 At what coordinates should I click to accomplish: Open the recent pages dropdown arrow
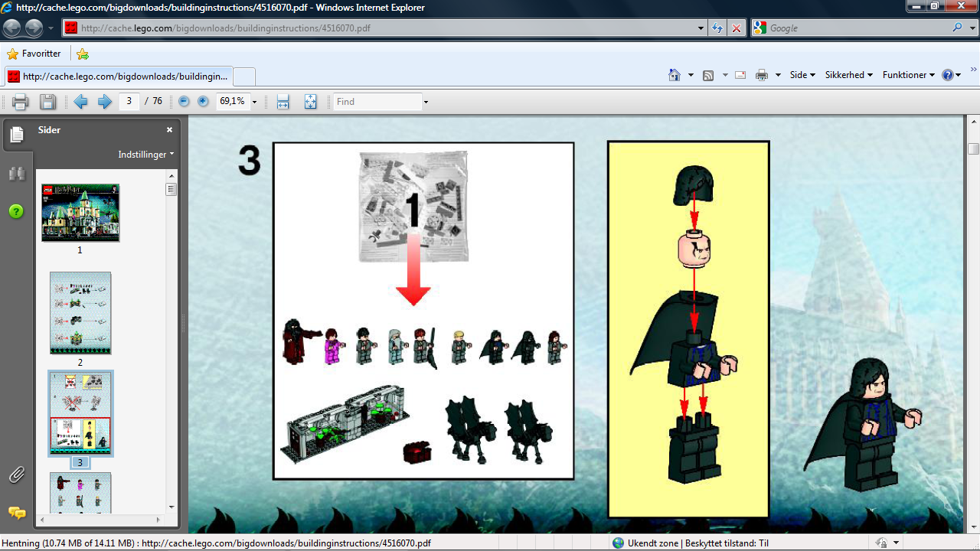click(x=51, y=28)
